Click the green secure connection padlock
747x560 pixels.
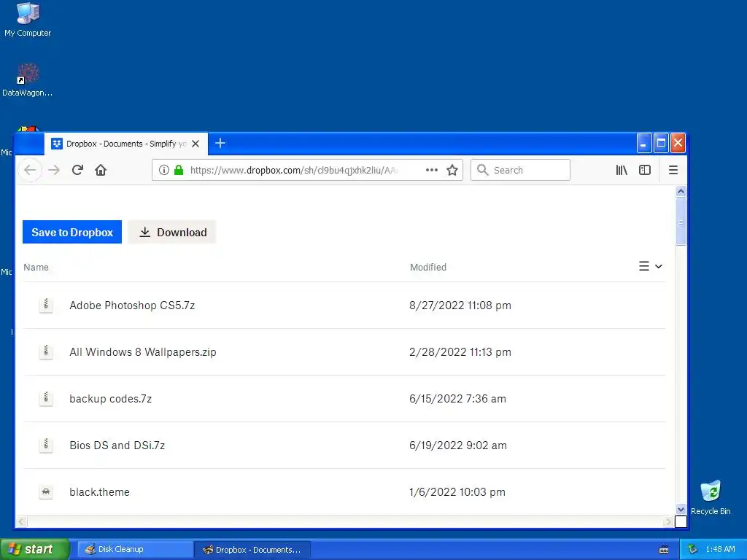click(x=179, y=170)
